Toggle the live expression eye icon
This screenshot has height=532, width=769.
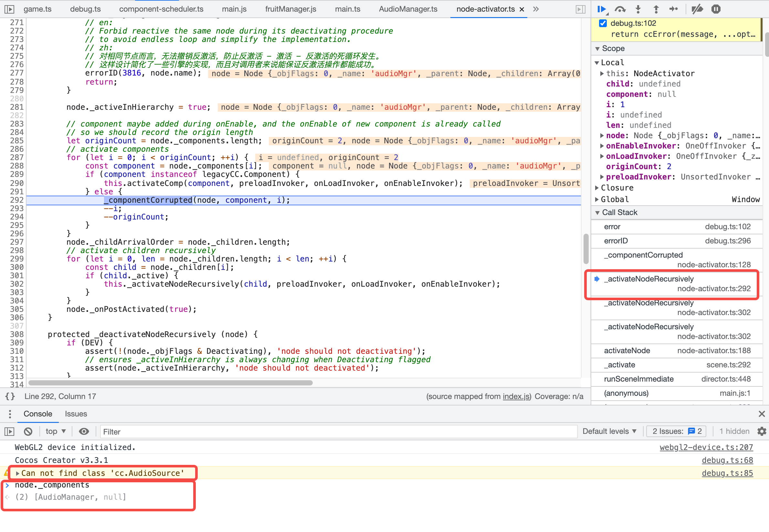coord(84,431)
